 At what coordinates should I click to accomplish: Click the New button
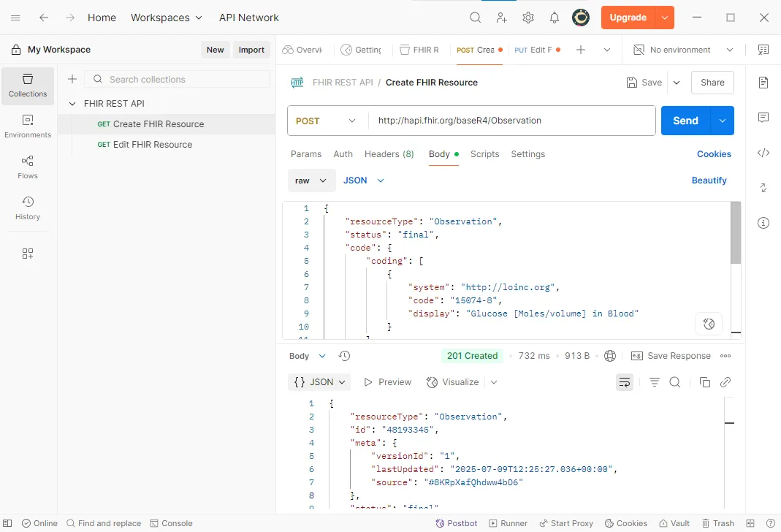216,50
